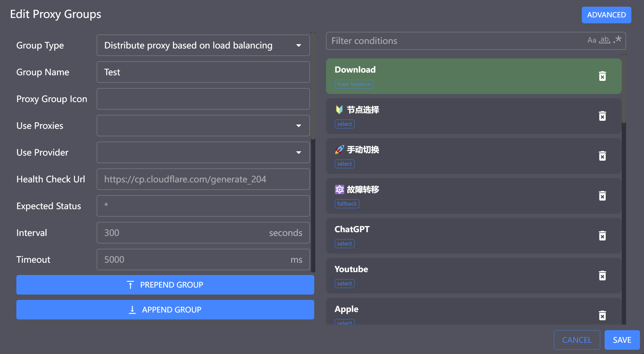644x354 pixels.
Task: Delete the ChatGPT group
Action: [x=602, y=236]
